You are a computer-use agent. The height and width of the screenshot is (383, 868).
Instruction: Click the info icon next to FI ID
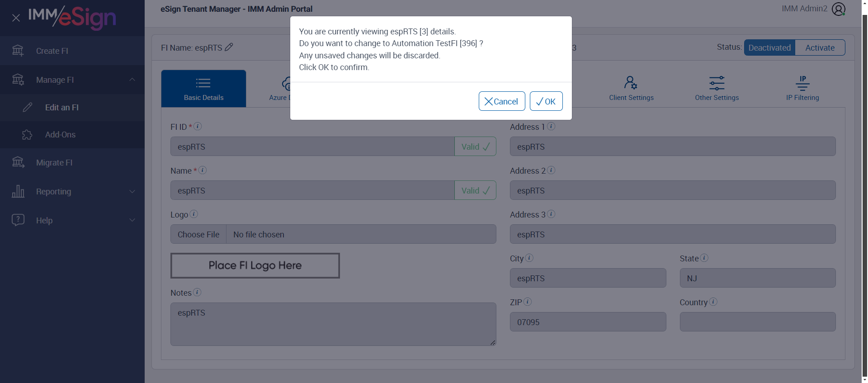pyautogui.click(x=198, y=127)
